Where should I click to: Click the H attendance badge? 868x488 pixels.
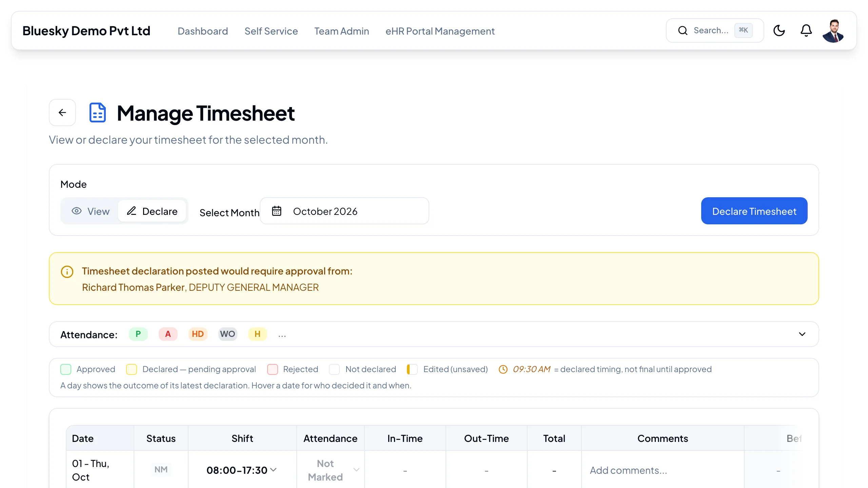[257, 334]
